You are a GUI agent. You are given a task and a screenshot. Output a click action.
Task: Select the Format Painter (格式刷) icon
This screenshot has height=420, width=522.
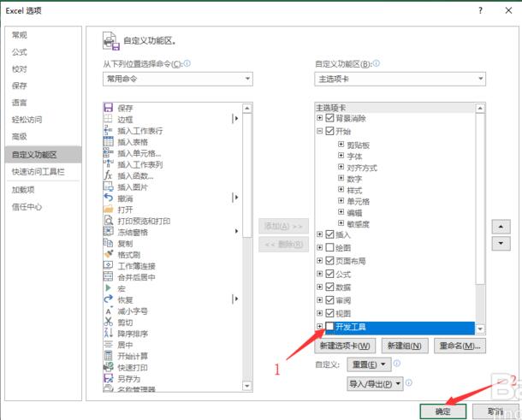[108, 254]
